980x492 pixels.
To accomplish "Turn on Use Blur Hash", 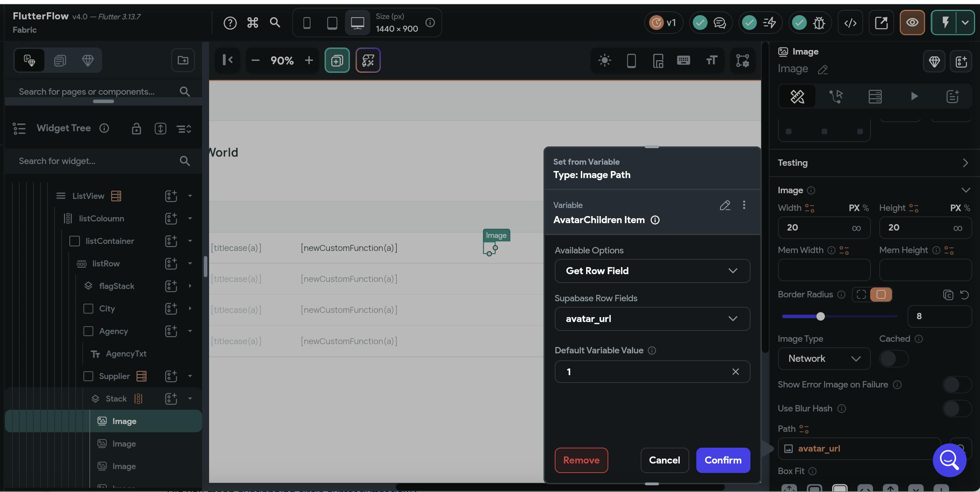I will [956, 409].
